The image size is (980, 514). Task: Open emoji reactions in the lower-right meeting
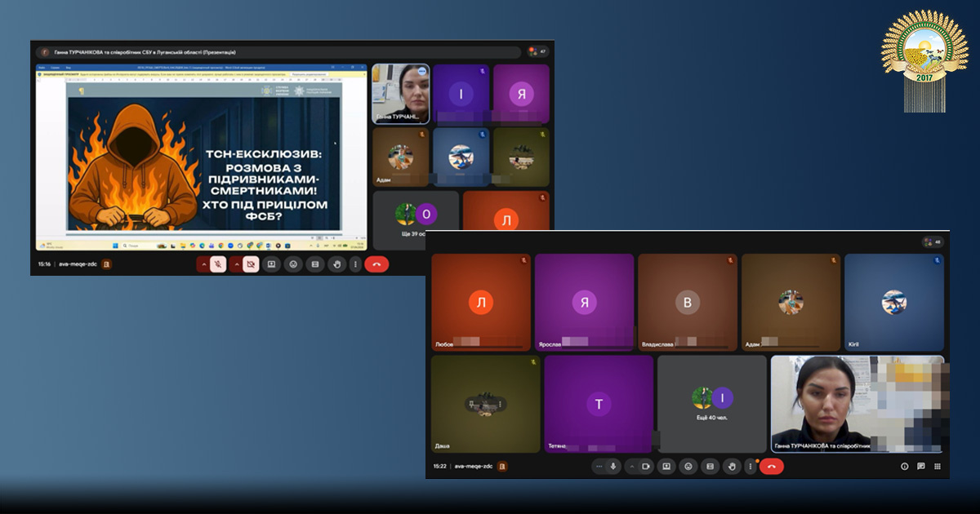(688, 466)
